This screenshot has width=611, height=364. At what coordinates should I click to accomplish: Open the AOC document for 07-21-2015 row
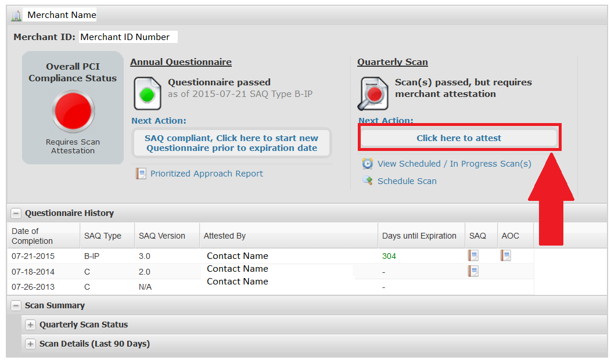[x=505, y=256]
